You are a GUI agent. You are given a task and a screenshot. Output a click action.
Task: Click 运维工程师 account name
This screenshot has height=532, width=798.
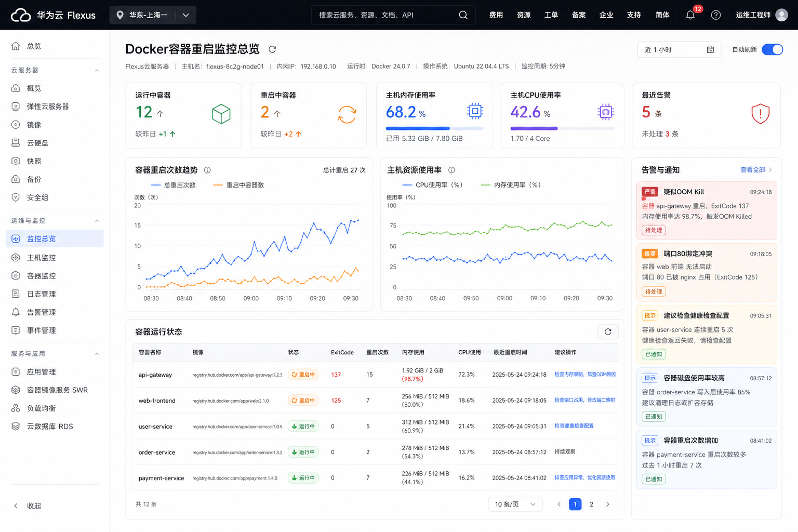click(753, 15)
